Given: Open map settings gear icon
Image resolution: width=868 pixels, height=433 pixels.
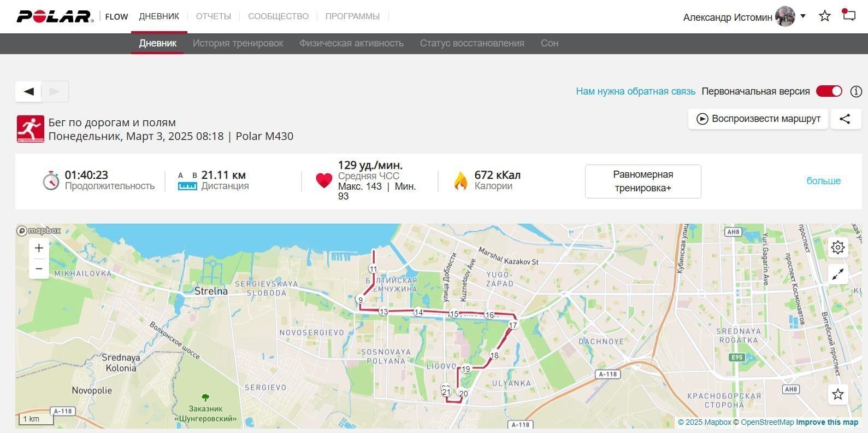Looking at the screenshot, I should 838,248.
